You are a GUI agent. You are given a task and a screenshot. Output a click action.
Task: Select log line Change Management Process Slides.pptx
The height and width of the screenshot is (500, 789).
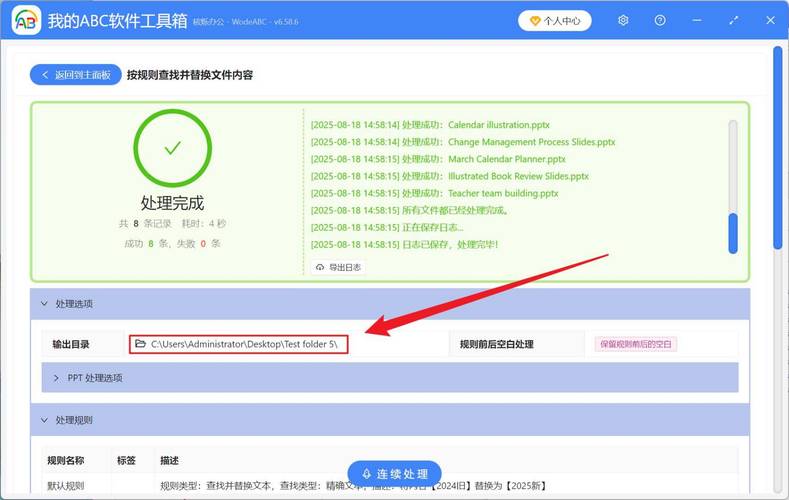(463, 142)
